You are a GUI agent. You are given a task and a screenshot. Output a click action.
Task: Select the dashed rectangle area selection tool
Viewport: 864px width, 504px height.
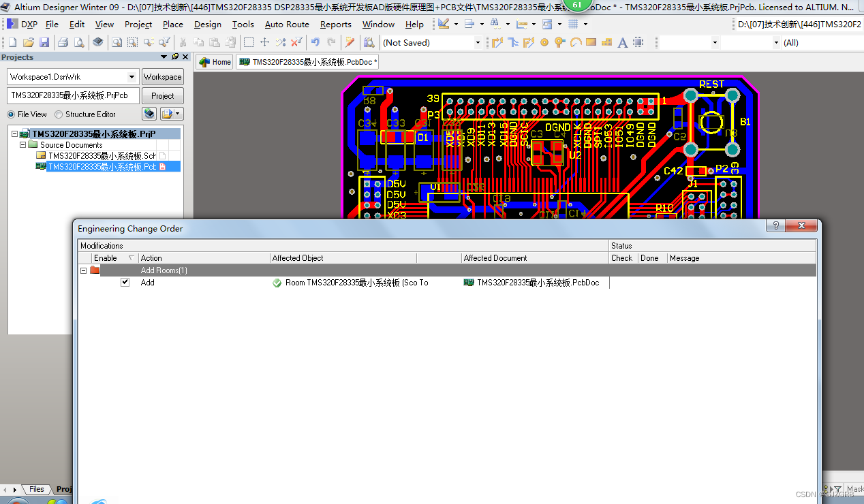(249, 42)
